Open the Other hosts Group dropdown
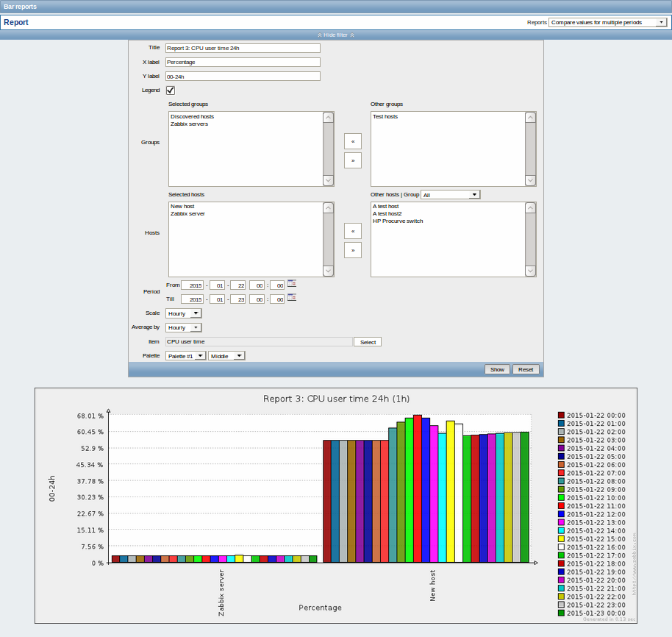 click(451, 195)
